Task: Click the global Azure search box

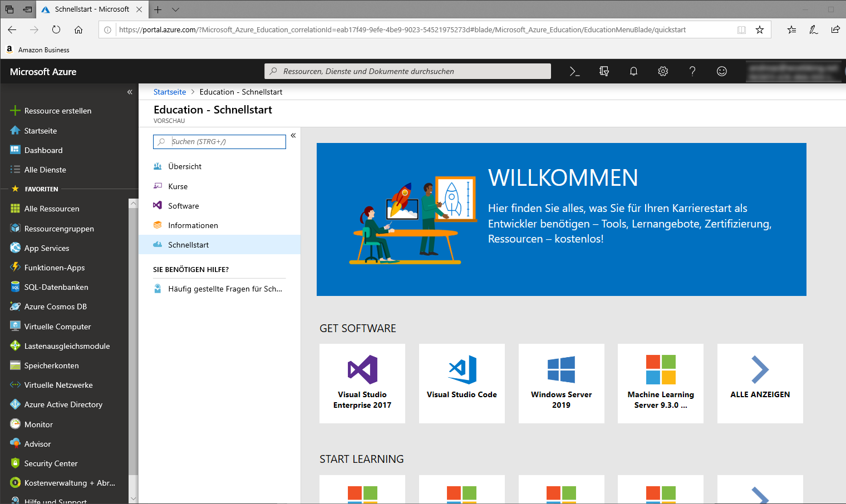Action: 407,71
